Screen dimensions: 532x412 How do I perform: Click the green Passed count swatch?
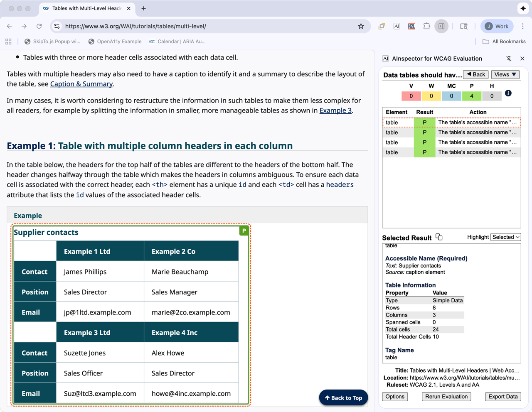click(471, 96)
